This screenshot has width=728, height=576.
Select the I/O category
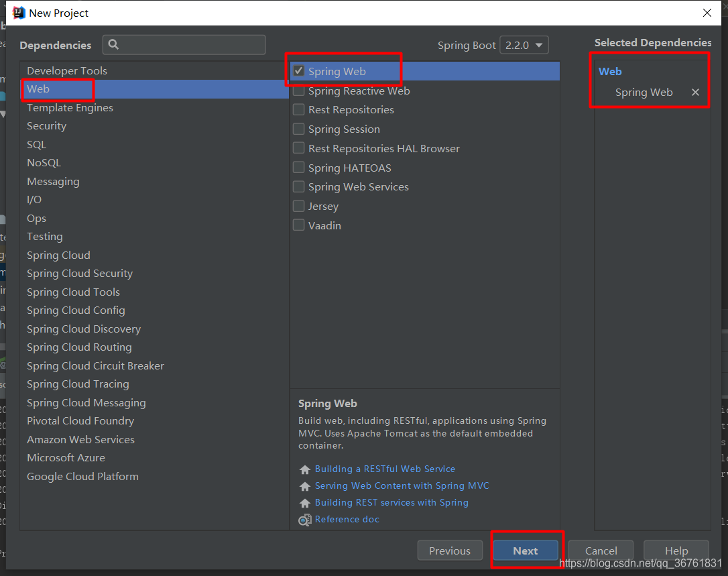click(154, 200)
